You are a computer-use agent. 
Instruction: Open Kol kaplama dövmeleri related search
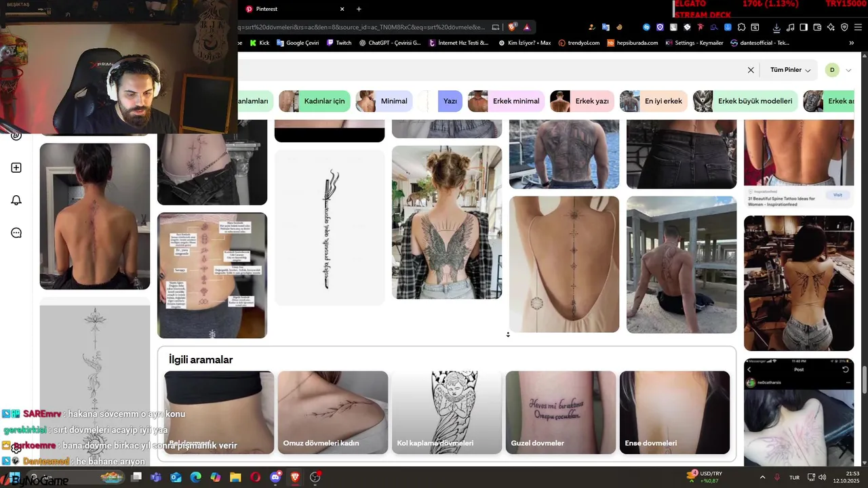pos(446,412)
